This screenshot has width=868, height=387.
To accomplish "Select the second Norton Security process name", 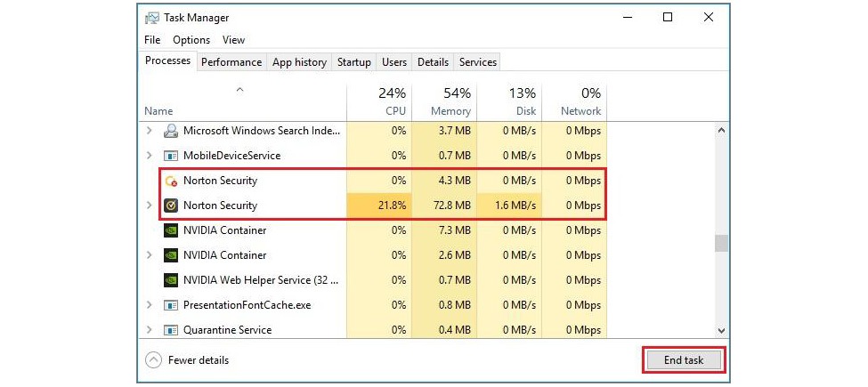I will (x=220, y=206).
